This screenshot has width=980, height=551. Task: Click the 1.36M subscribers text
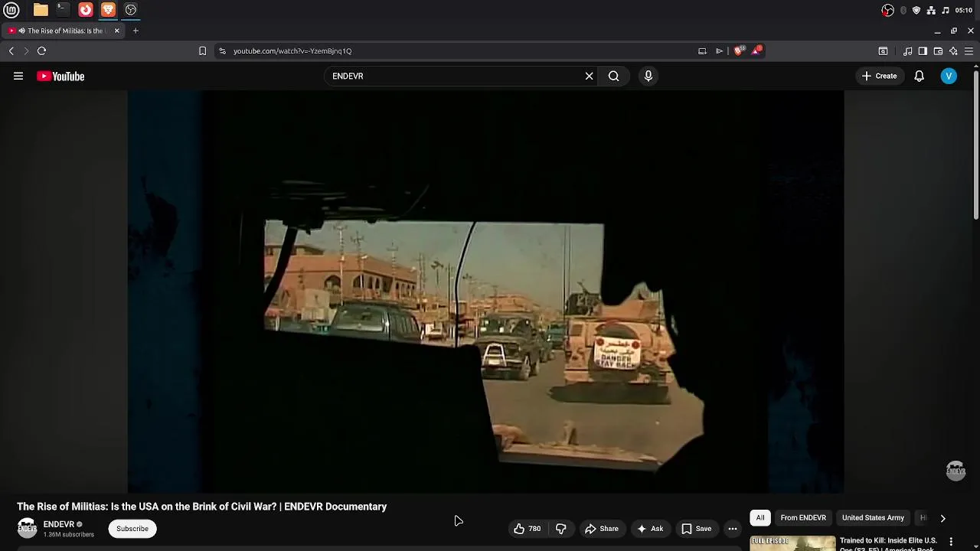(x=69, y=534)
